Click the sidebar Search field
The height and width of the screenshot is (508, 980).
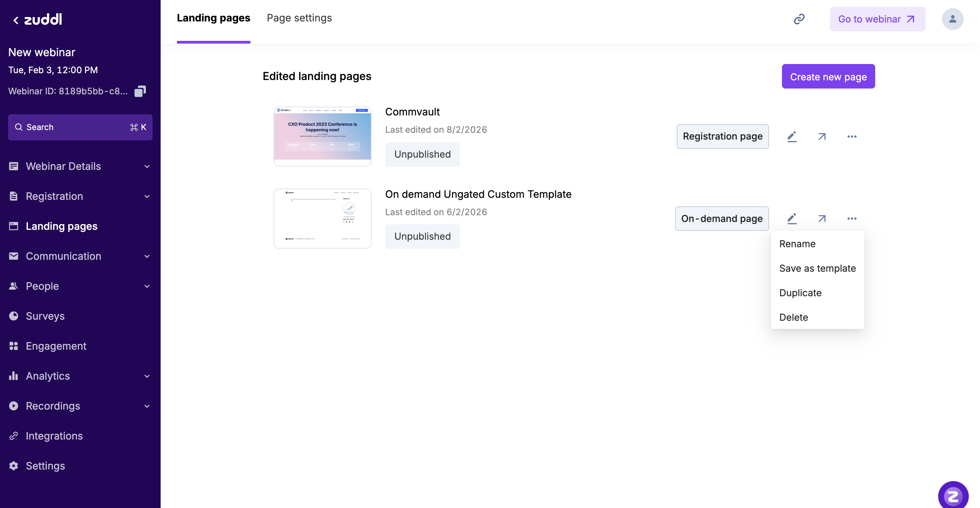coord(80,127)
